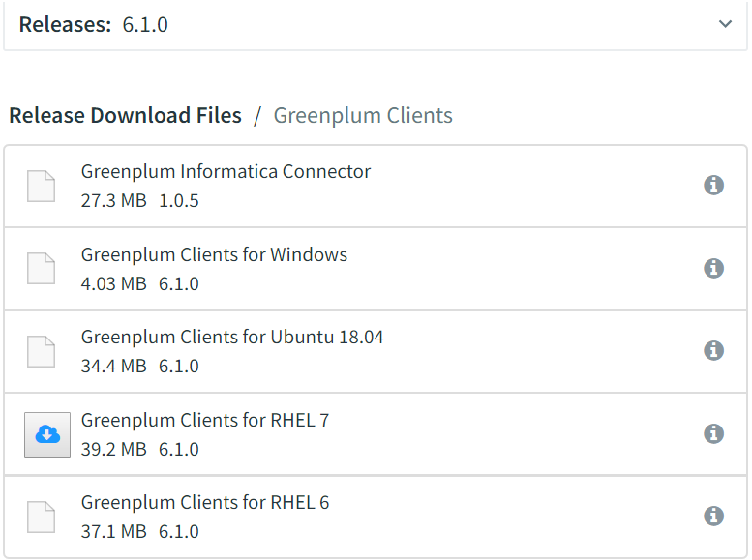Screen dimensions: 752x560
Task: Click the Release Download Files breadcrumb
Action: pyautogui.click(x=125, y=116)
